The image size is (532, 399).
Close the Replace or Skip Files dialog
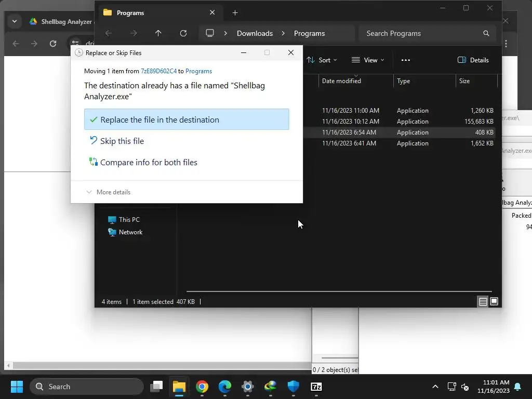(291, 52)
